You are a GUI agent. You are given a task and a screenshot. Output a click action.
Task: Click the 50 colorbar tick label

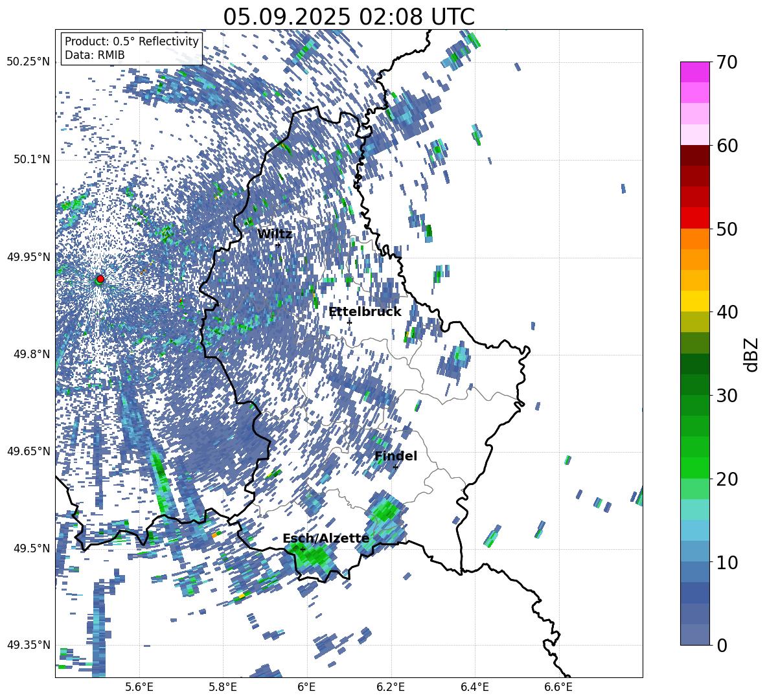(x=727, y=229)
